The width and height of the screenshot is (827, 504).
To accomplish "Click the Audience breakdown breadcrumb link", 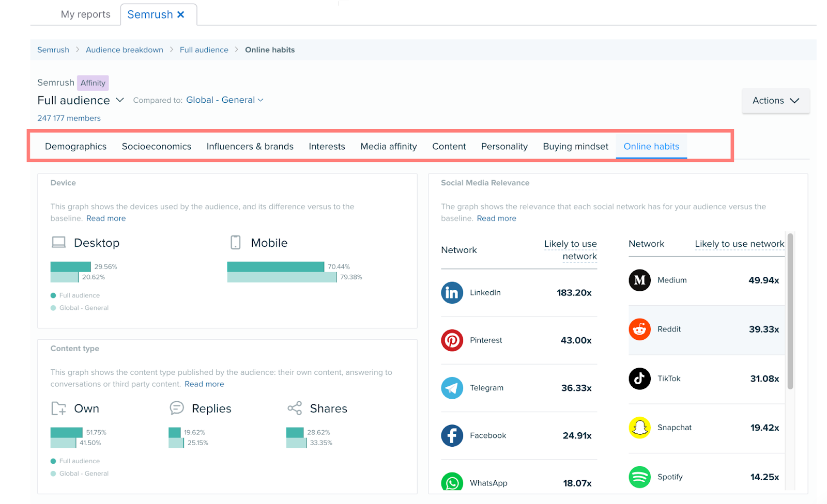I will 125,50.
